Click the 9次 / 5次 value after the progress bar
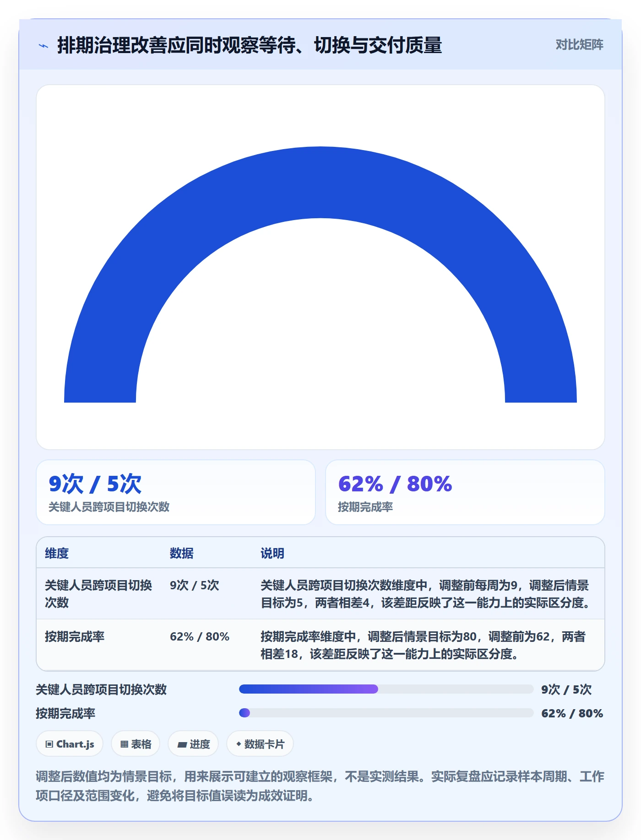 [x=566, y=689]
